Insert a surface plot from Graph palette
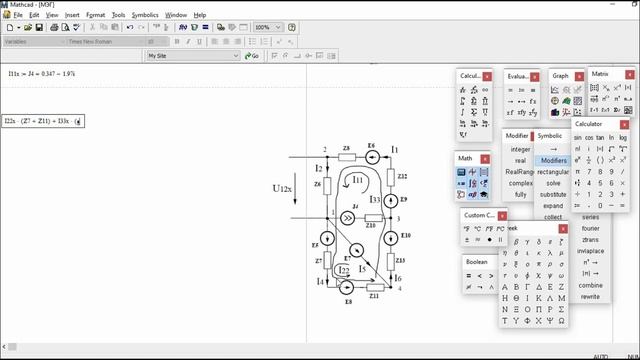 tap(566, 100)
